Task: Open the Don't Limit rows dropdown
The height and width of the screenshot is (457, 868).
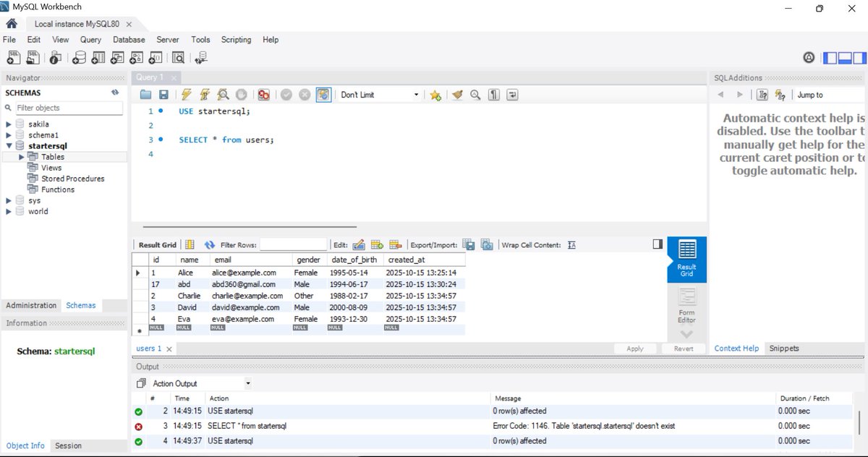Action: tap(379, 95)
